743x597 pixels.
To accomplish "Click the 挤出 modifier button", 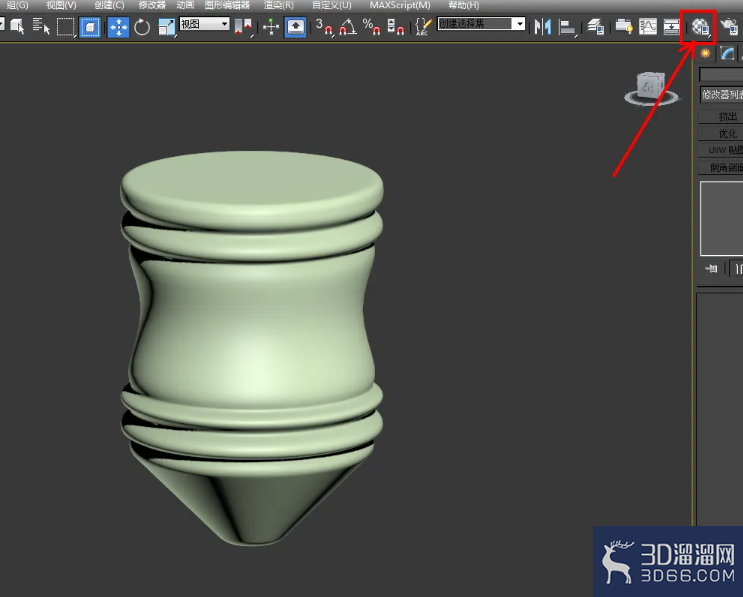I will (x=721, y=117).
